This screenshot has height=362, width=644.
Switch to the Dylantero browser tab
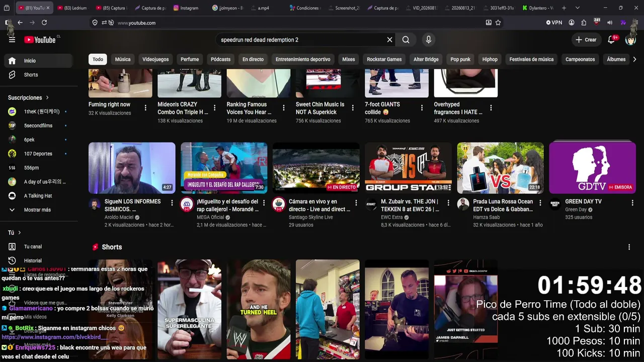tap(538, 8)
